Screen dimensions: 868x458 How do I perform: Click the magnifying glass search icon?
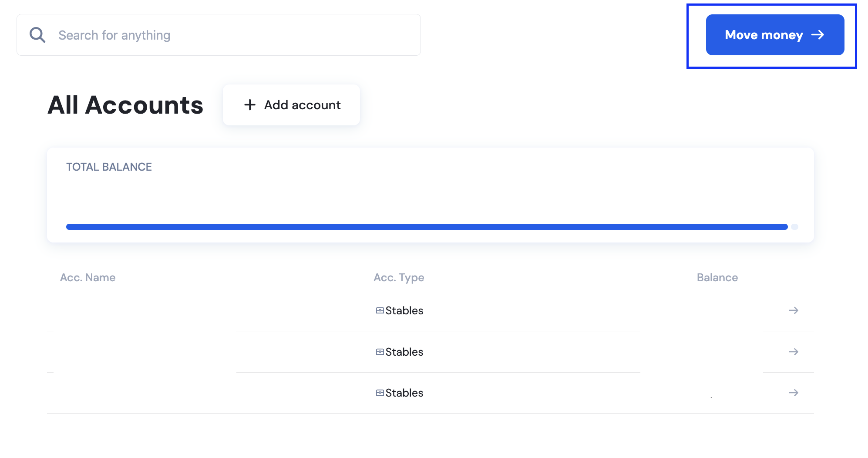(37, 35)
